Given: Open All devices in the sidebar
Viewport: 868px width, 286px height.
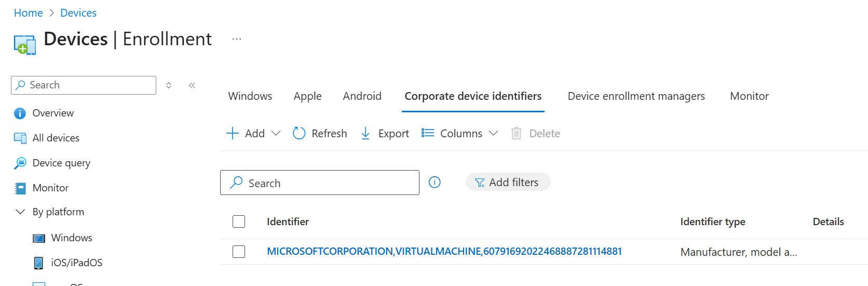Looking at the screenshot, I should [56, 138].
